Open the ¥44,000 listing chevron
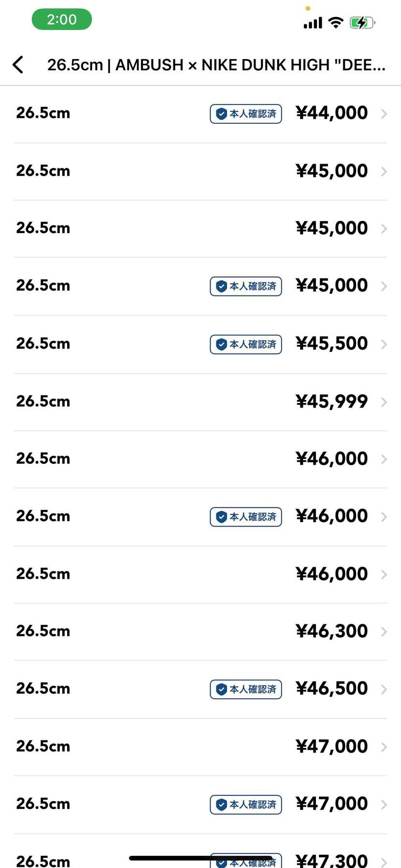This screenshot has height=868, width=401. (x=384, y=114)
